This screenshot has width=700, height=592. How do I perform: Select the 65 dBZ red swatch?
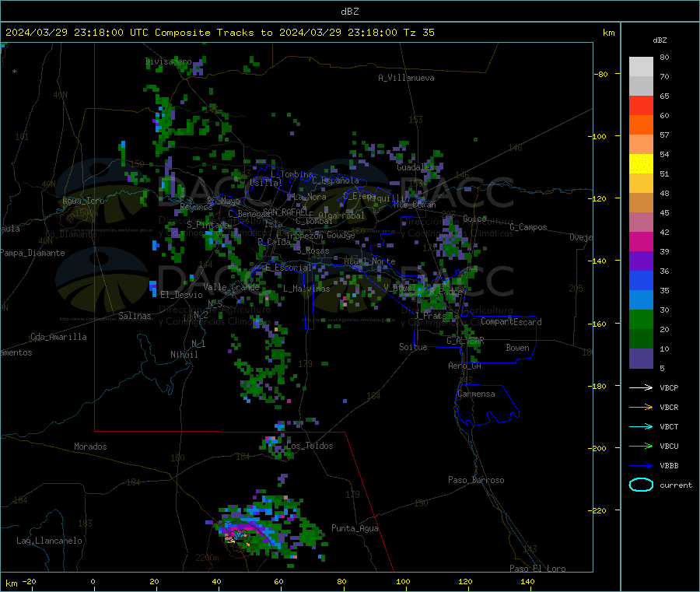(x=641, y=105)
